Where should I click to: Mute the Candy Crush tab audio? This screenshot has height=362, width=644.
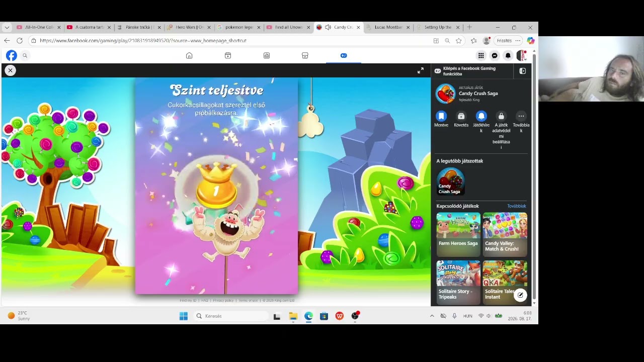tap(328, 27)
